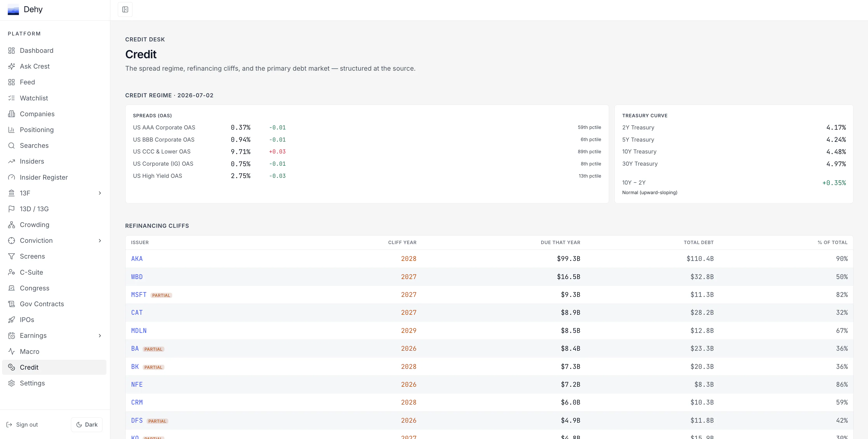The width and height of the screenshot is (868, 439).
Task: Open the BK issuer link
Action: pyautogui.click(x=135, y=367)
